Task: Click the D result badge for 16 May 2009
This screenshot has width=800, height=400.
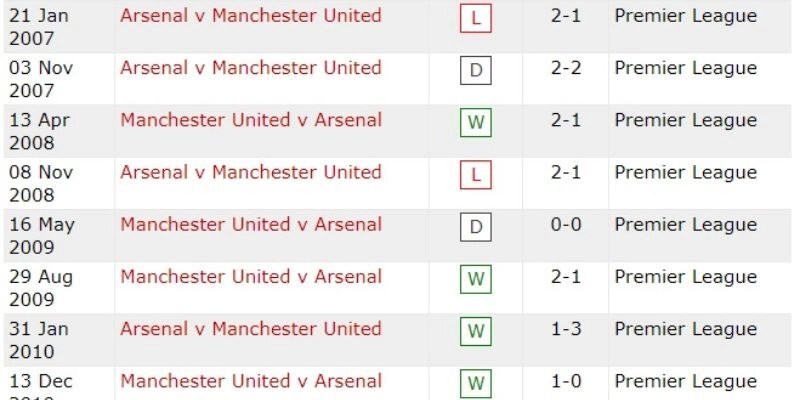Action: pyautogui.click(x=475, y=228)
